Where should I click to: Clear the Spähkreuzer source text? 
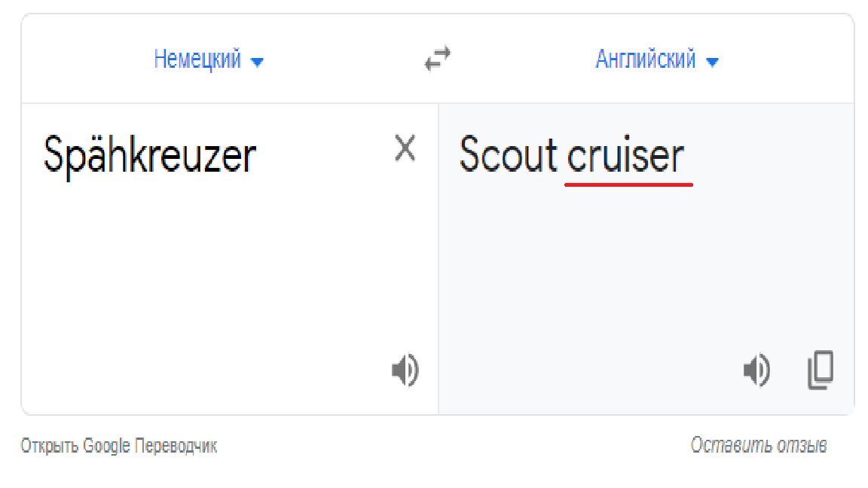click(405, 148)
